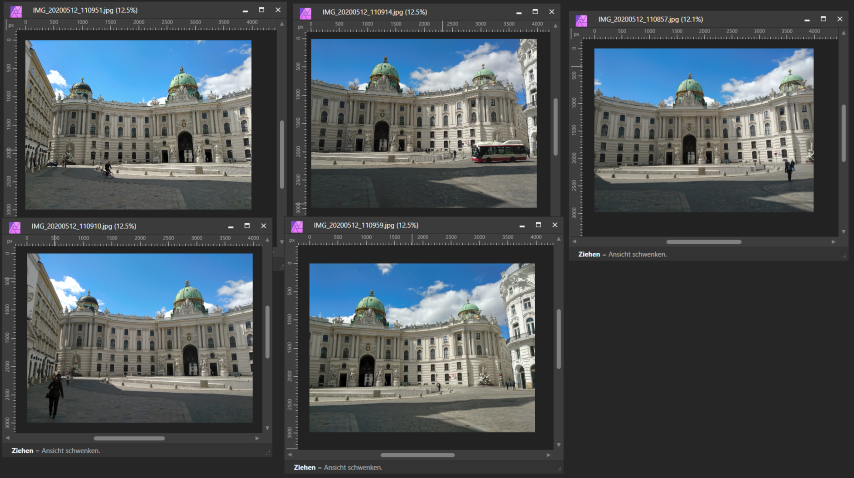Click the title text IMG_20200512_110914.jpg (12.5%)
The width and height of the screenshot is (854, 478).
375,12
